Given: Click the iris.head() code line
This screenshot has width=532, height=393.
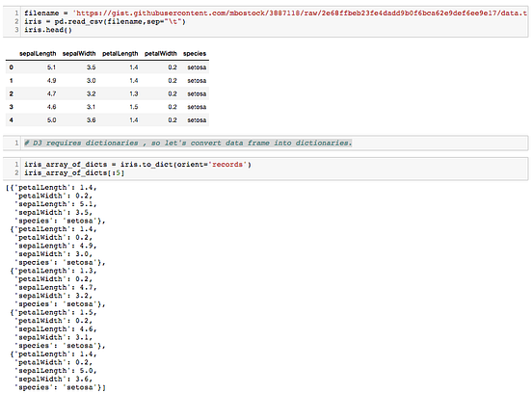Looking at the screenshot, I should 48,30.
